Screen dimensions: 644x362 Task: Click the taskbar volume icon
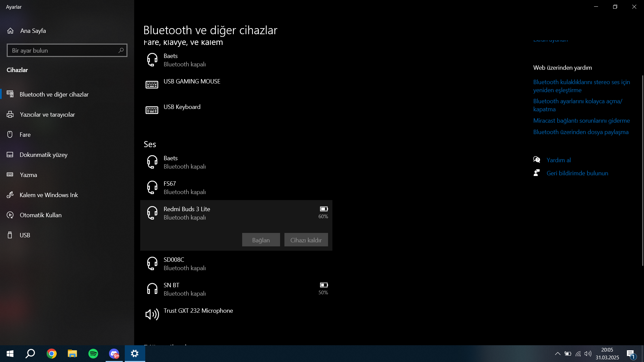pos(588,354)
